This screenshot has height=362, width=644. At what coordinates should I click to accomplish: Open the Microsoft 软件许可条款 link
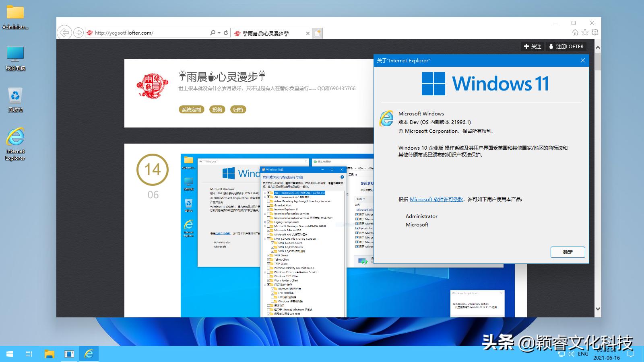(x=436, y=199)
